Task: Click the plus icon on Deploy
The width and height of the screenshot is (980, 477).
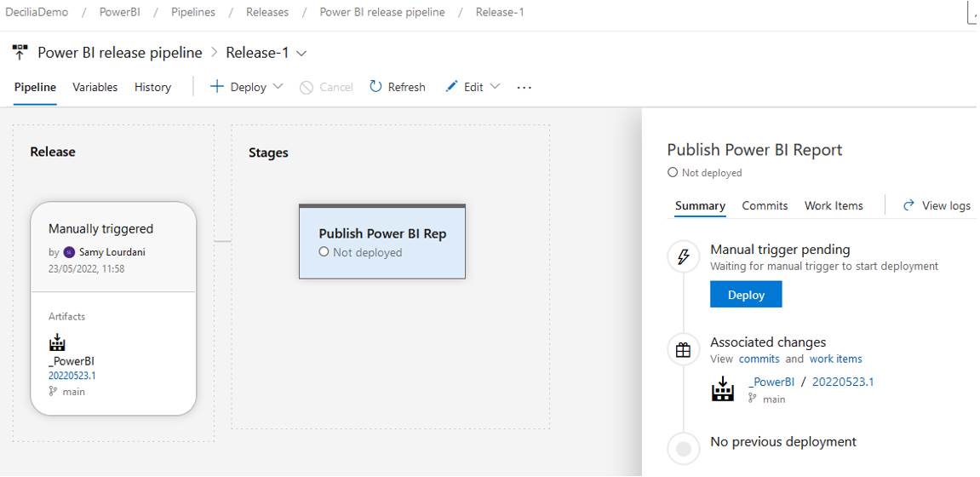Action: 217,86
